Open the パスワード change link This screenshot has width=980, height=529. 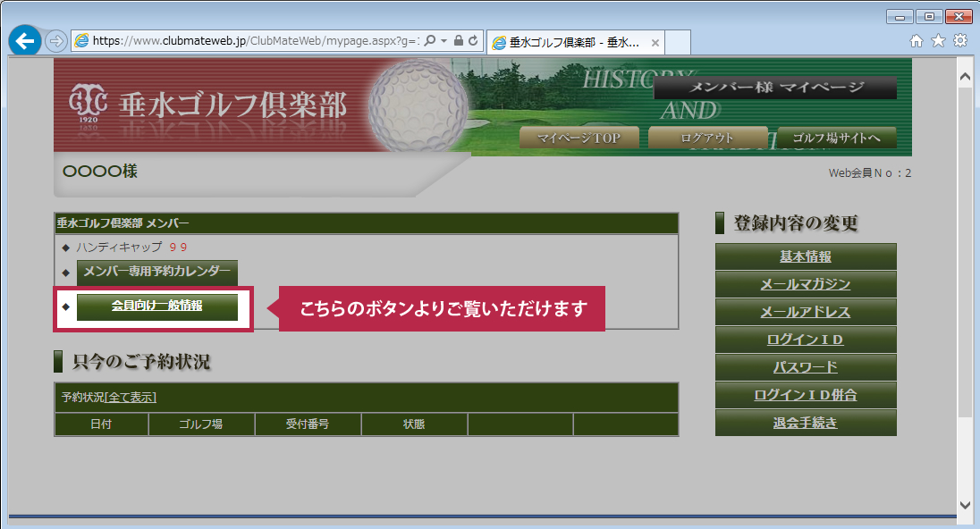point(806,367)
